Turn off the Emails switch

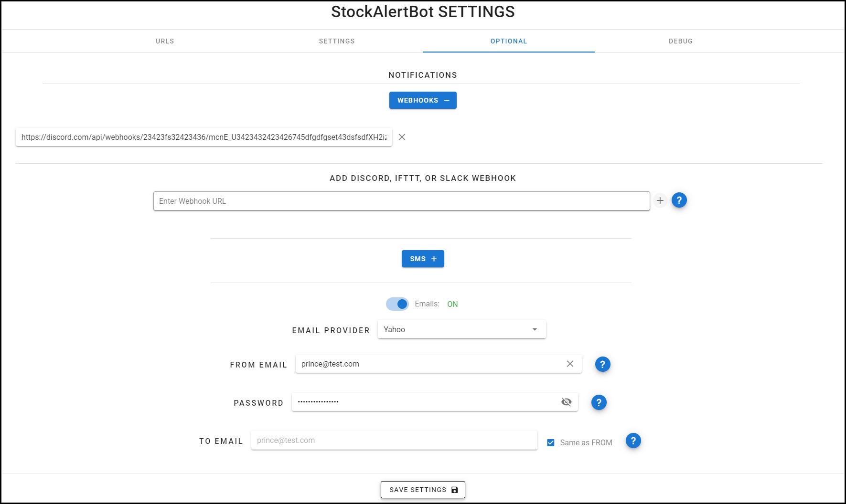pos(397,304)
